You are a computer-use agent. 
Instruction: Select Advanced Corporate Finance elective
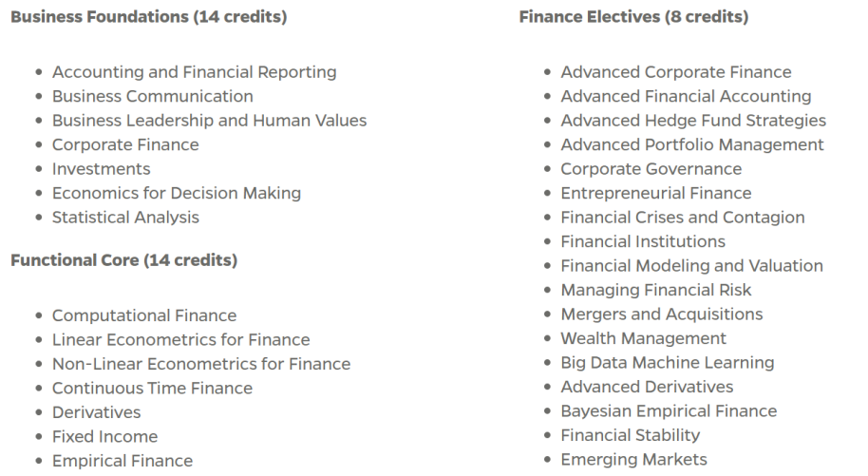(675, 72)
